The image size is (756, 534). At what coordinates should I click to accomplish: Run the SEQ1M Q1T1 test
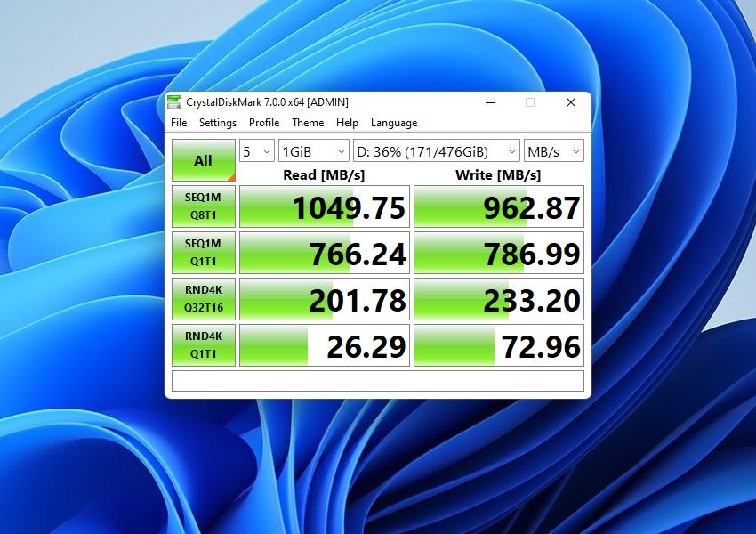[204, 252]
